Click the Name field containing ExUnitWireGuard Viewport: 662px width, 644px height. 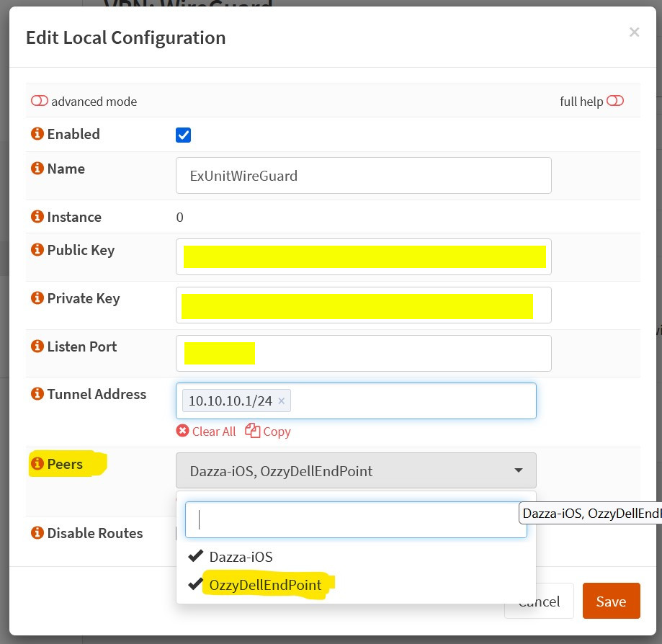[x=364, y=175]
